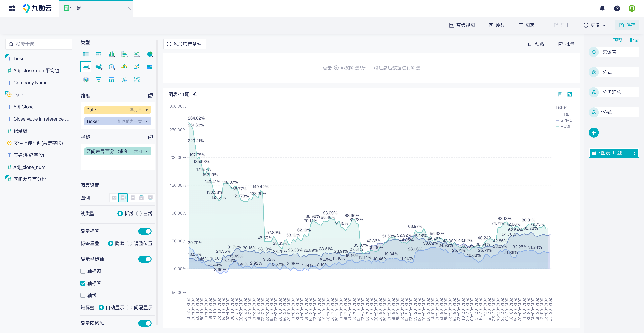
Task: Open the Date 年月日 dropdown
Action: (147, 110)
